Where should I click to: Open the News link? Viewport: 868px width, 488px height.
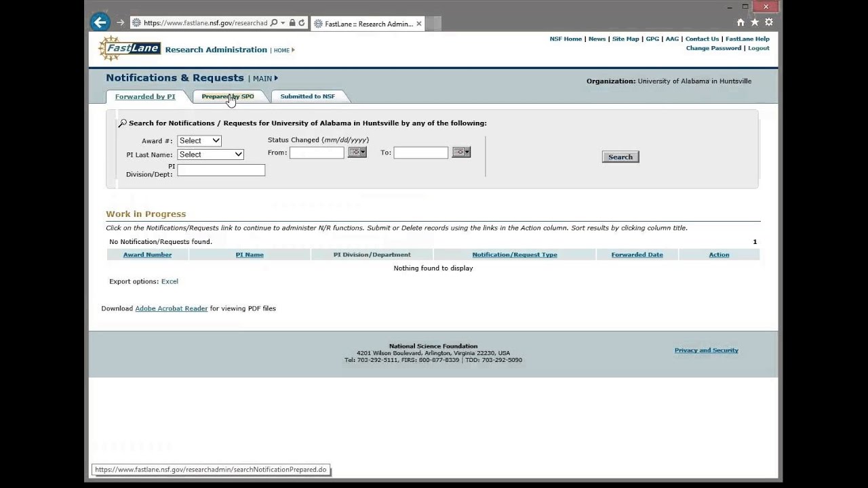[x=597, y=39]
